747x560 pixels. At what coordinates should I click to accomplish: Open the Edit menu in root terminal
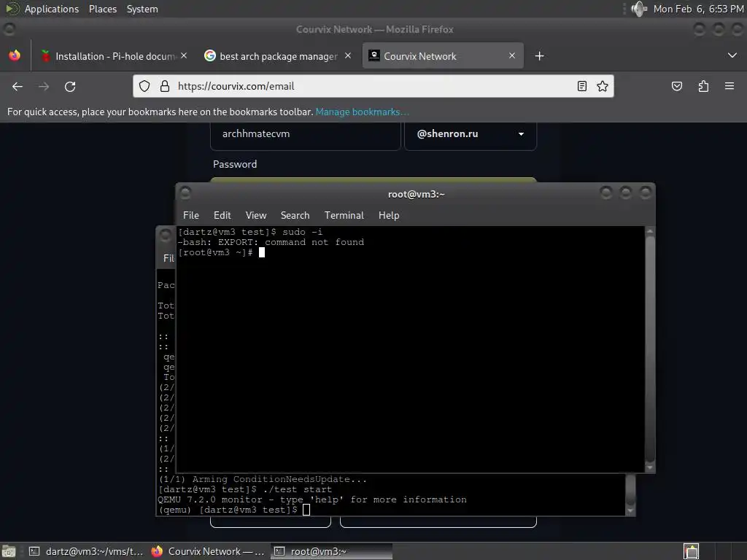(x=222, y=215)
